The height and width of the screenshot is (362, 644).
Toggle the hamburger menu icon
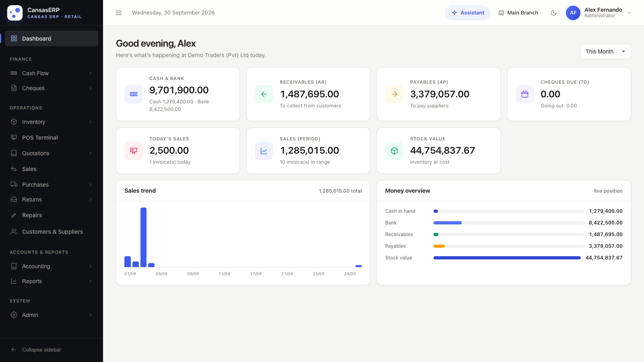click(x=119, y=13)
